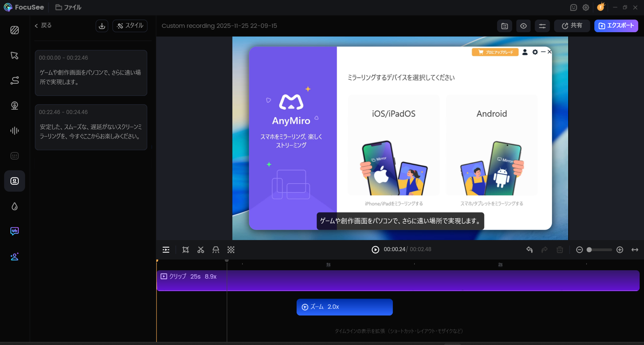
Task: Click the crop tool in timeline toolbar
Action: [185, 250]
